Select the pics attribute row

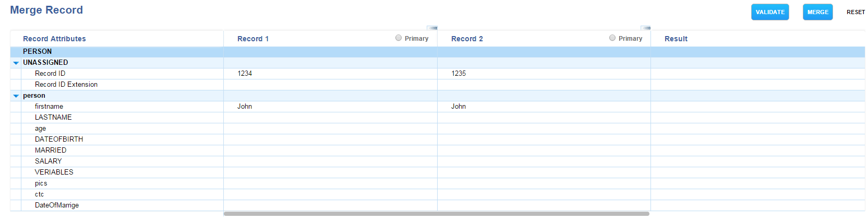(x=438, y=183)
